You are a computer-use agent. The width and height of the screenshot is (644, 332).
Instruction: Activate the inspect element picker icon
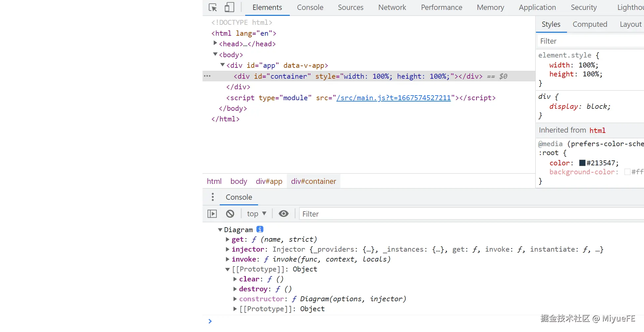point(213,7)
